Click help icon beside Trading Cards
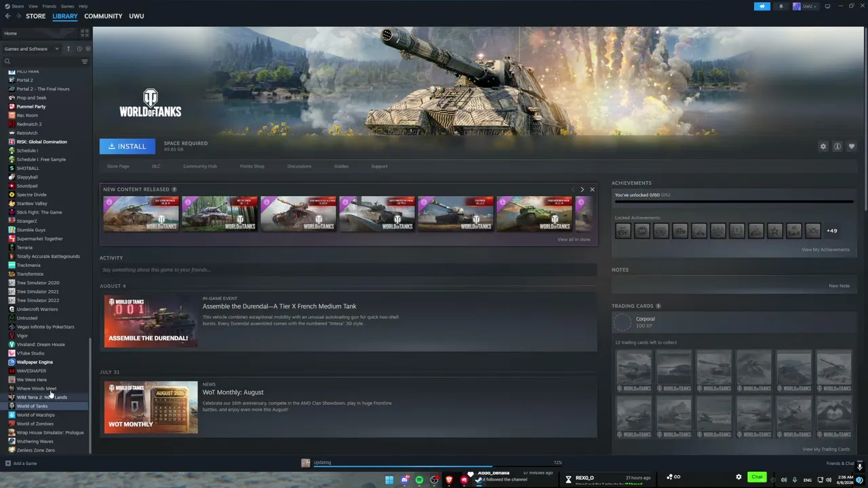 pyautogui.click(x=658, y=306)
